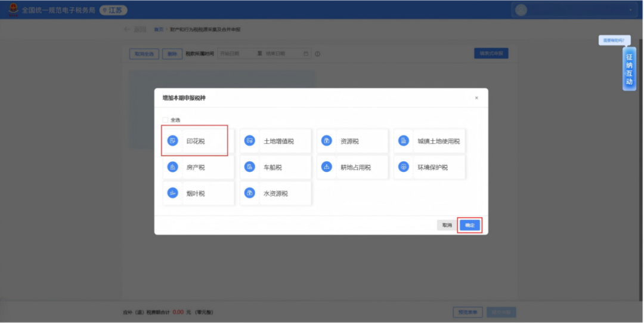Select the 水资源税 icon
Viewport: 644px width, 323px height.
point(250,193)
